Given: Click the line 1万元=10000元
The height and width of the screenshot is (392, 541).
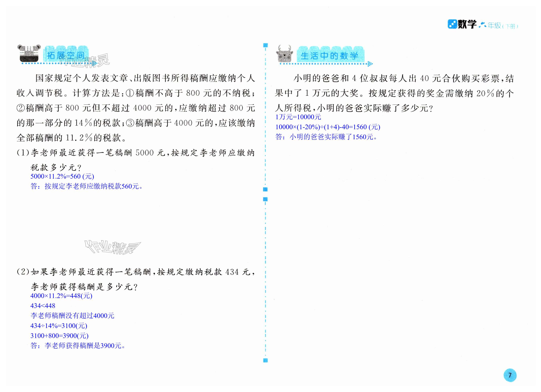Looking at the screenshot, I should pos(298,117).
